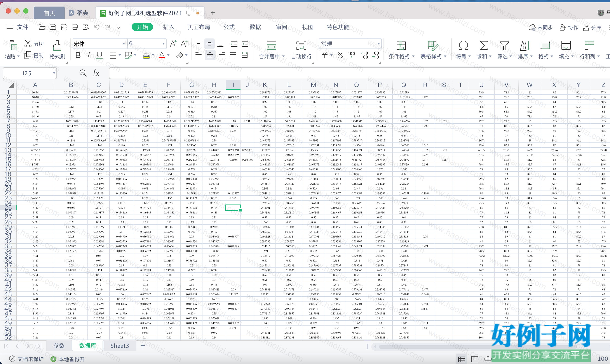Image resolution: width=610 pixels, height=364 pixels.
Task: Click the fx insert function icon
Action: point(96,73)
